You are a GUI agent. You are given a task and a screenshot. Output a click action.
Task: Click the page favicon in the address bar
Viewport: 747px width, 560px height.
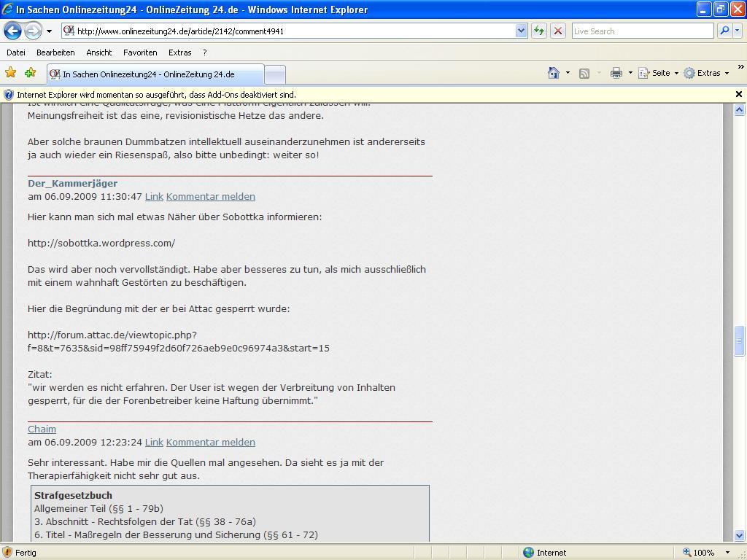tap(69, 31)
